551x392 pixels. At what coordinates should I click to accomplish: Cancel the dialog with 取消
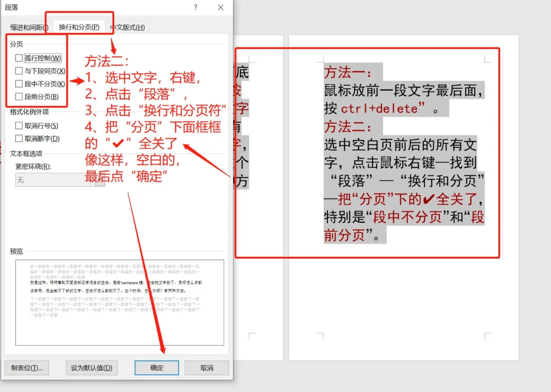tap(207, 368)
